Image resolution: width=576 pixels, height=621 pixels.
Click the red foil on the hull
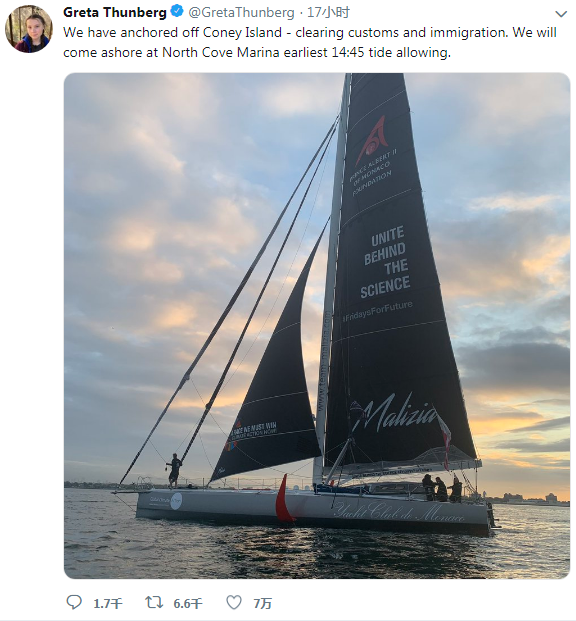pyautogui.click(x=284, y=498)
